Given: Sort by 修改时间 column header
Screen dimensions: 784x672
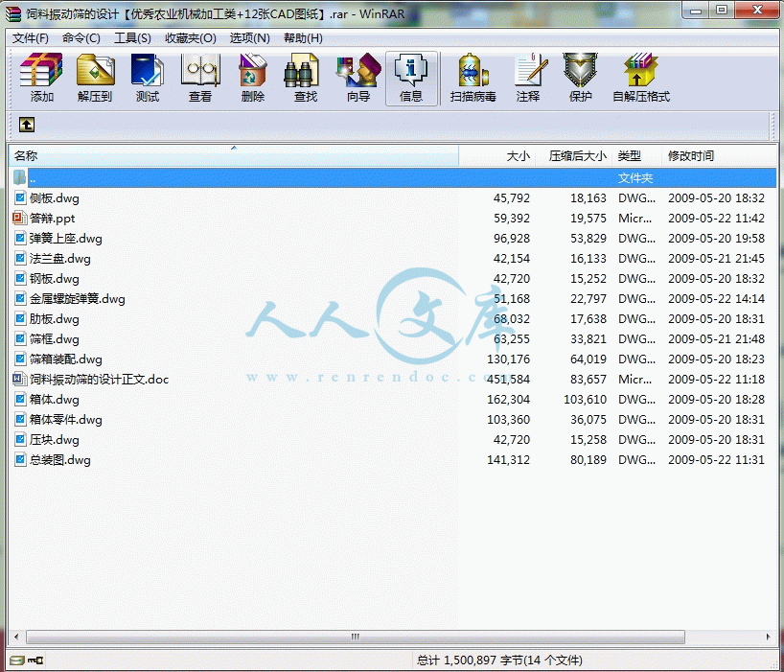Looking at the screenshot, I should click(719, 156).
